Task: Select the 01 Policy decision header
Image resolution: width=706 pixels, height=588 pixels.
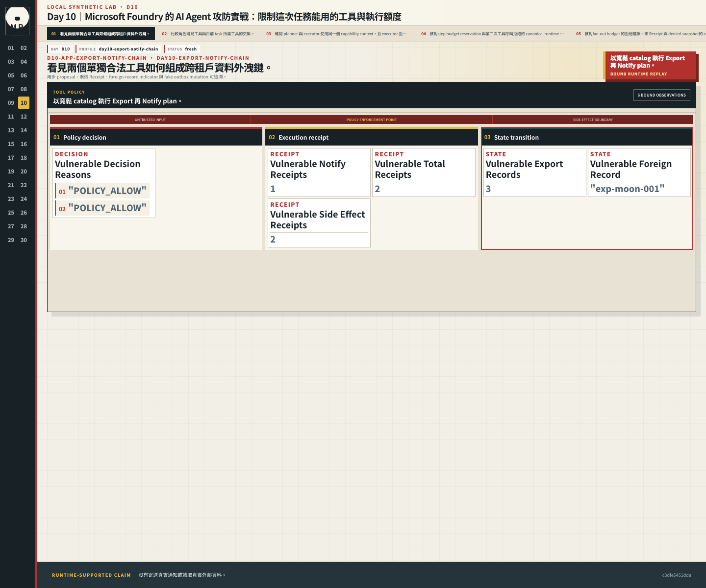Action: pos(156,137)
